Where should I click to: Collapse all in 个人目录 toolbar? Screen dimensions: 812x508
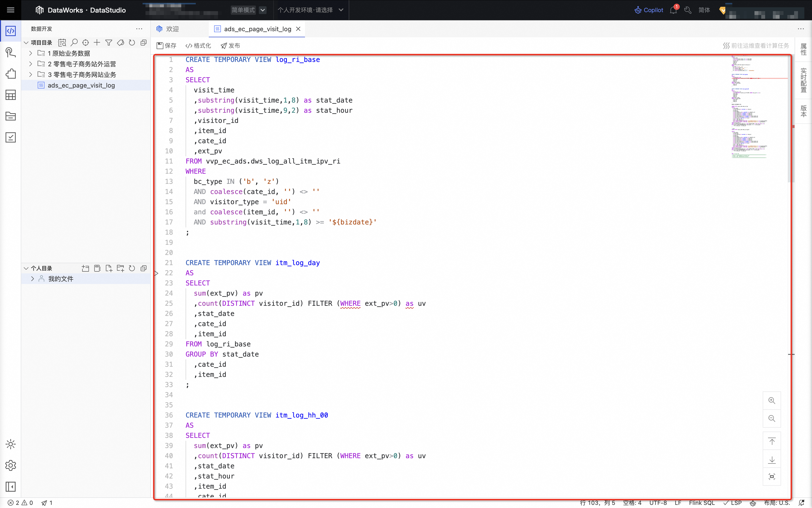coord(144,269)
